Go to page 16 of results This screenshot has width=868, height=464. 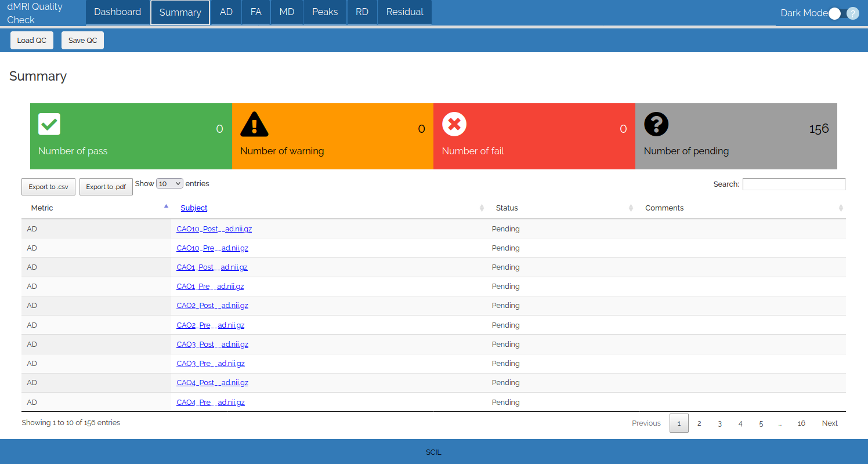pos(801,423)
